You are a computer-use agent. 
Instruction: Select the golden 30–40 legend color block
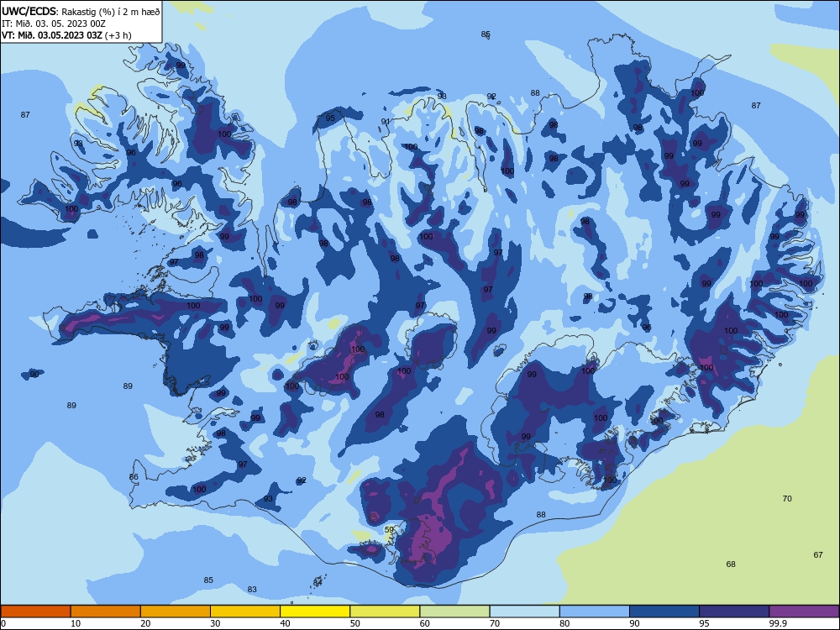(245, 612)
